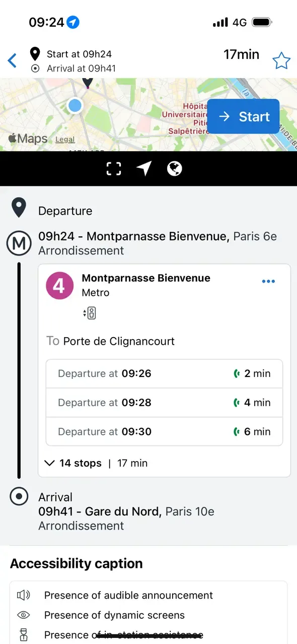Image resolution: width=297 pixels, height=644 pixels.
Task: Select the 09:30 departure option
Action: (x=164, y=431)
